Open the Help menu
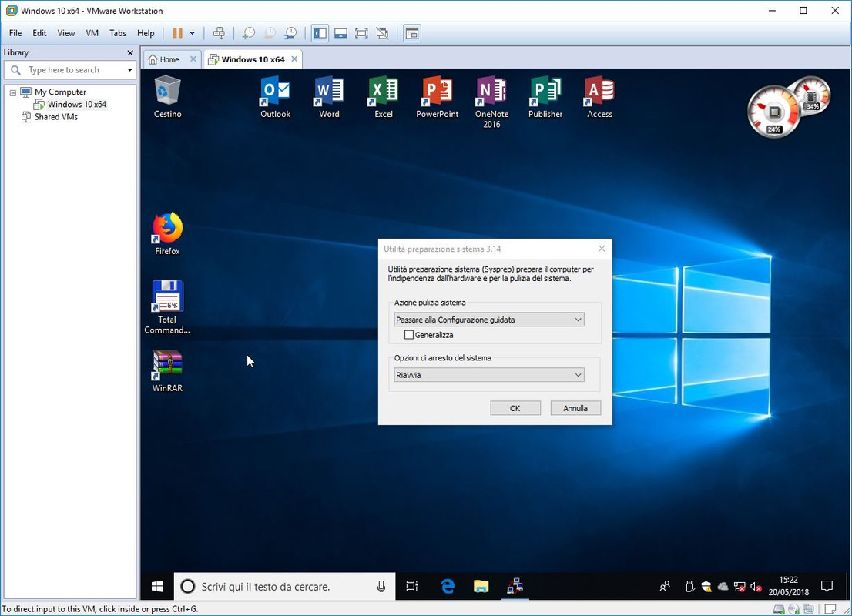 (146, 33)
